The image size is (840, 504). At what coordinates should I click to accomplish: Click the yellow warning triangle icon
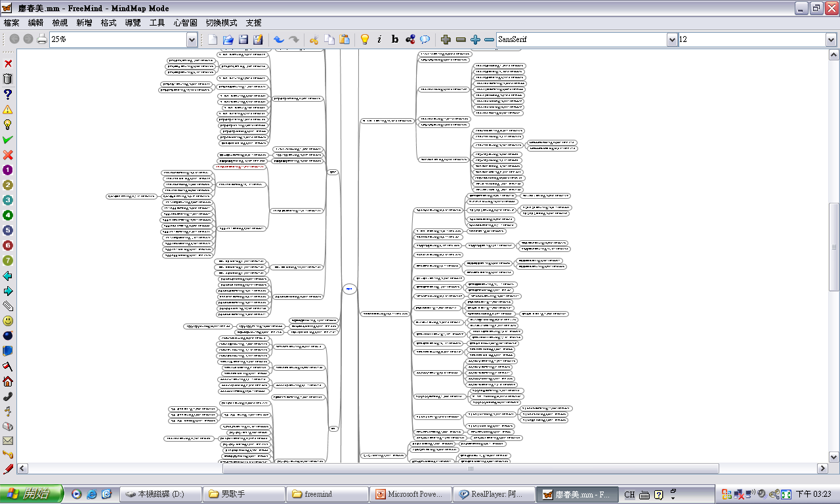click(x=8, y=110)
